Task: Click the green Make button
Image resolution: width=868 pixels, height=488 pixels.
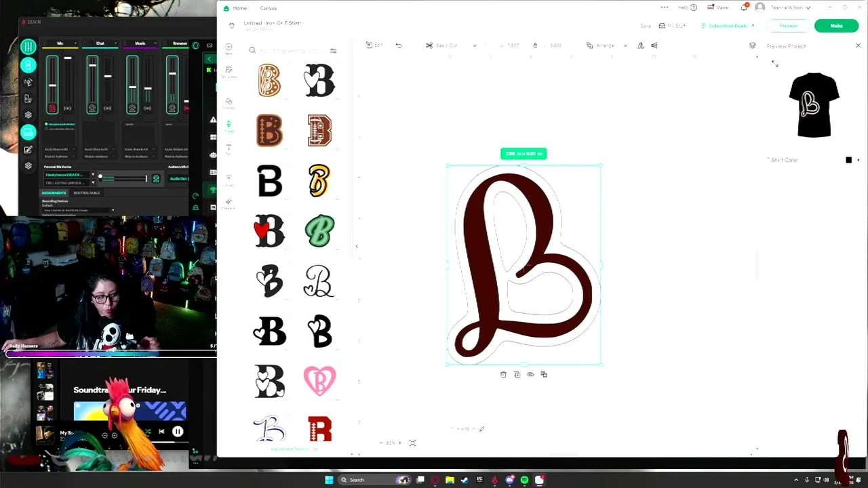Action: (836, 26)
